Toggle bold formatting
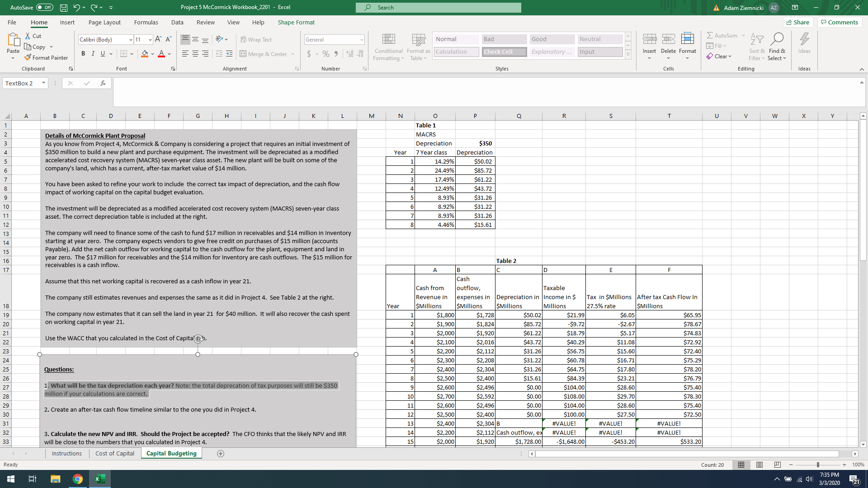The height and width of the screenshot is (488, 868). click(x=83, y=53)
